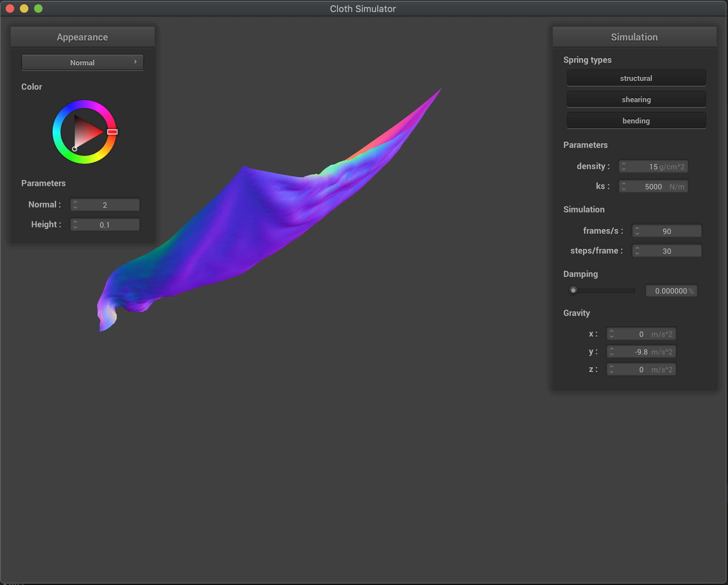Screen dimensions: 728x585
Task: Click the gravity y stepper arrows
Action: coord(612,351)
